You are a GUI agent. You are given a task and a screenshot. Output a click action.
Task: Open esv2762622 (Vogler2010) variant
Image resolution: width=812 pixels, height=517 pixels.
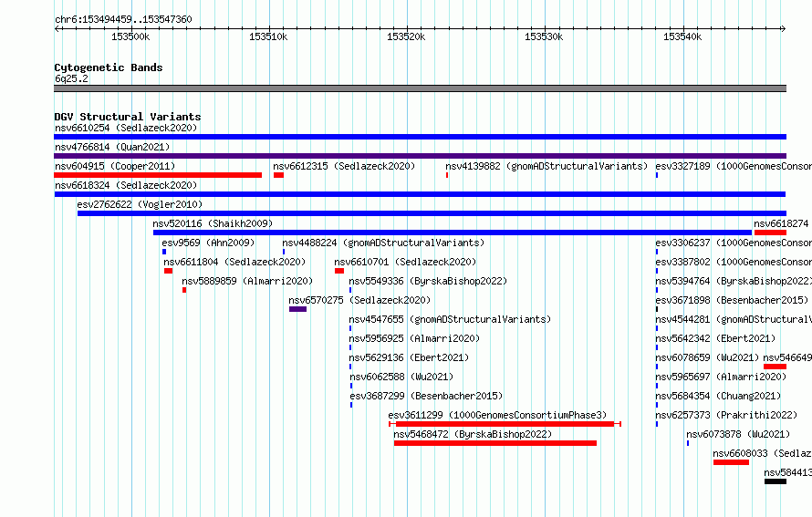click(x=140, y=204)
